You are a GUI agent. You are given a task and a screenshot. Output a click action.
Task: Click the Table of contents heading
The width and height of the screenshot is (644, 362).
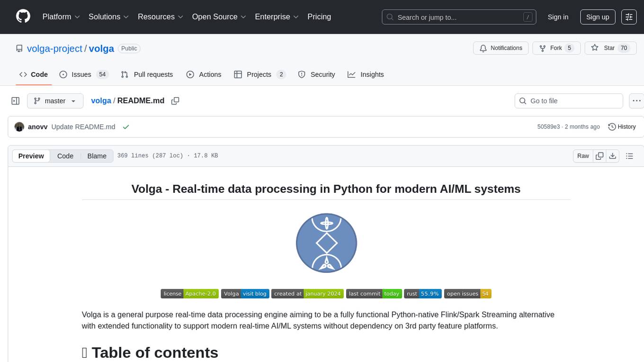tap(150, 353)
